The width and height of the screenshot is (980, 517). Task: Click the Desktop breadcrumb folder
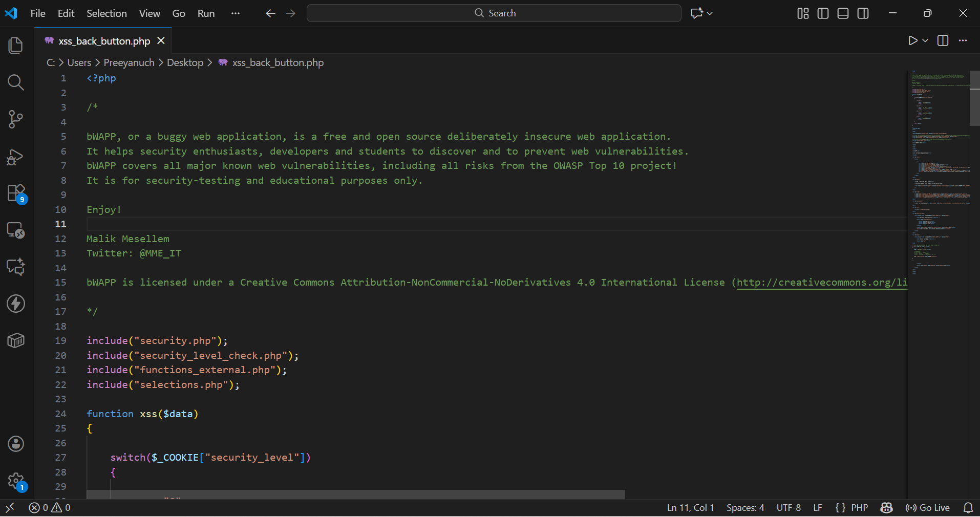(185, 62)
